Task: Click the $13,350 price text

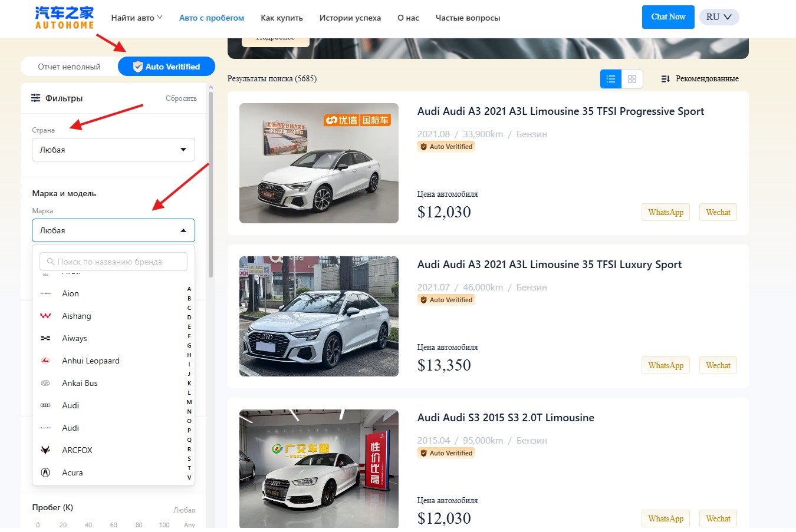Action: [x=444, y=365]
